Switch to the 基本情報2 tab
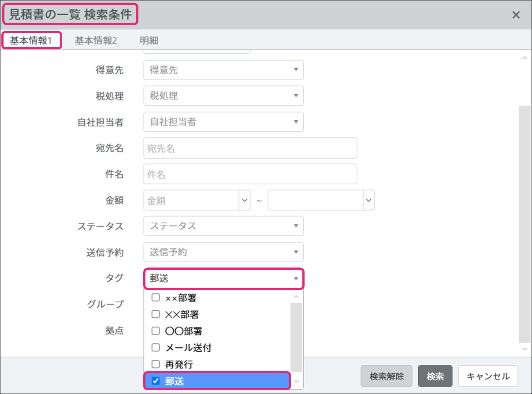 [x=96, y=41]
